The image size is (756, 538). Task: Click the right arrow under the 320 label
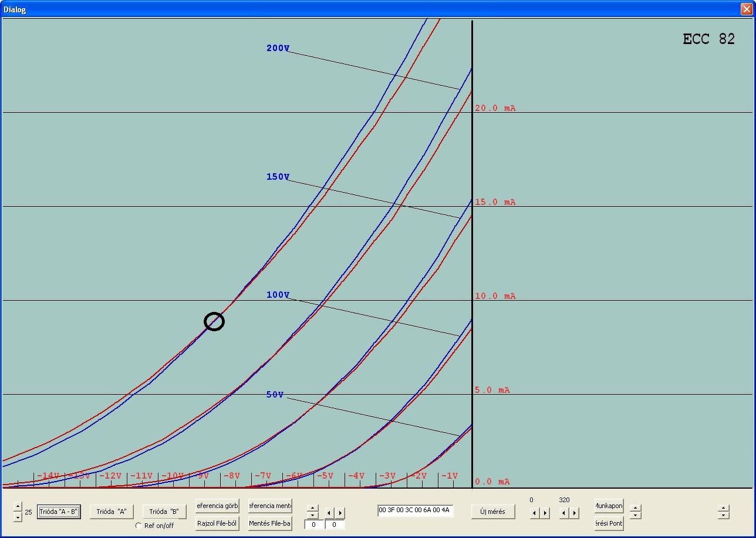coord(575,513)
